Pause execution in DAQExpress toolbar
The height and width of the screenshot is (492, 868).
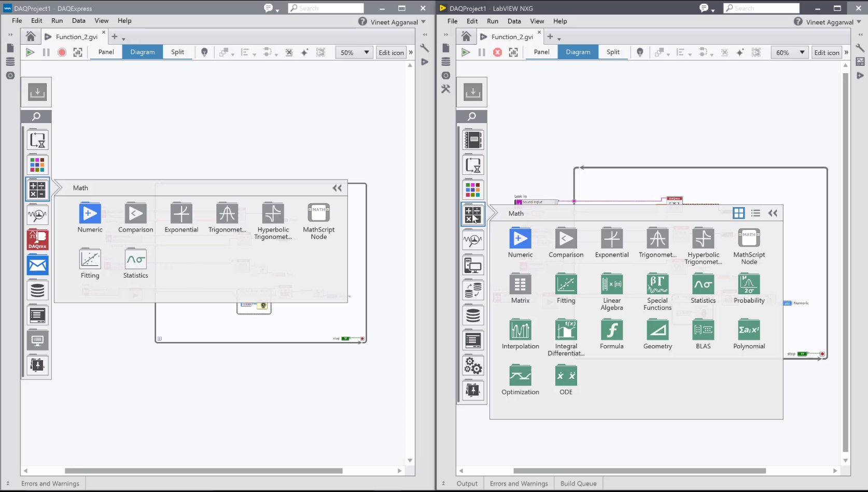point(46,52)
